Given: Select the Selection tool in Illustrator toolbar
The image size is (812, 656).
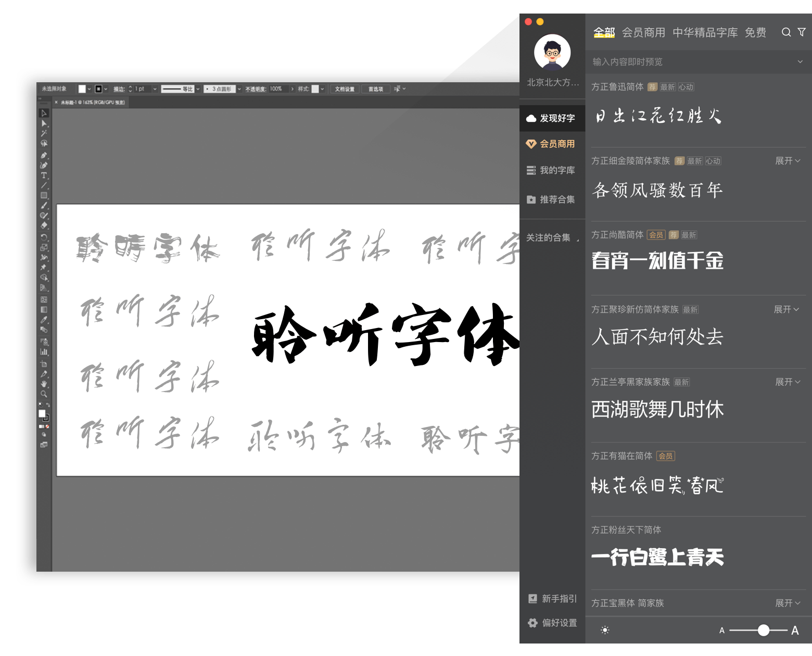Looking at the screenshot, I should [x=44, y=113].
